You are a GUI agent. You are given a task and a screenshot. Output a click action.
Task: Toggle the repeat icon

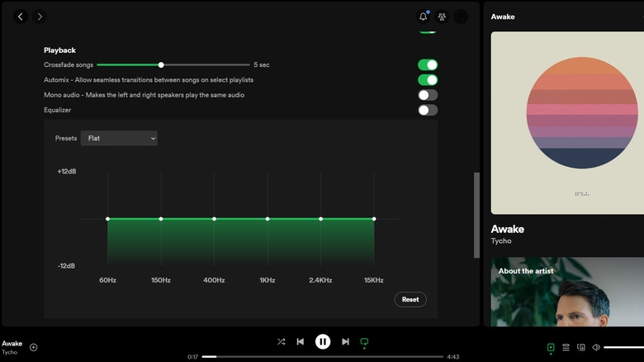364,341
